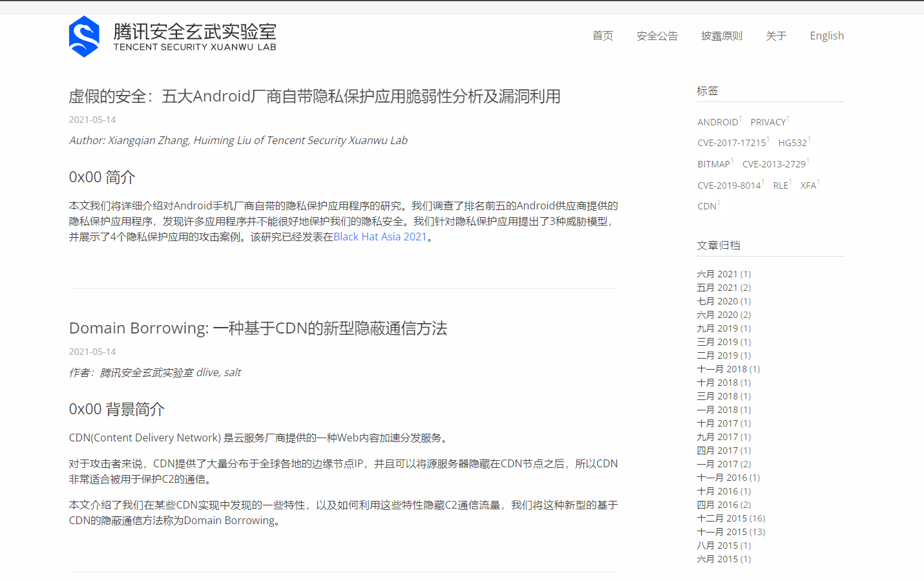Select the RLE tag
The height and width of the screenshot is (581, 924).
[x=781, y=185]
